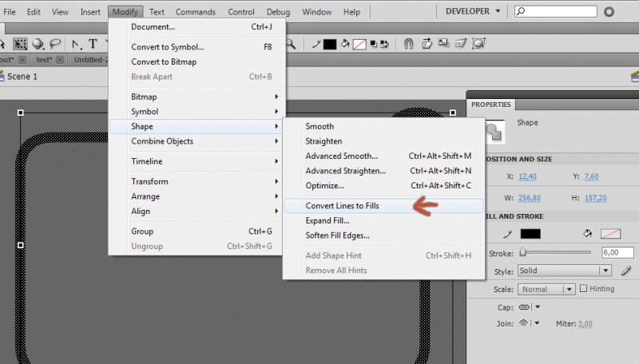This screenshot has width=639, height=364.
Task: Click the Snap to Objects magnet icon
Action: pyautogui.click(x=408, y=44)
